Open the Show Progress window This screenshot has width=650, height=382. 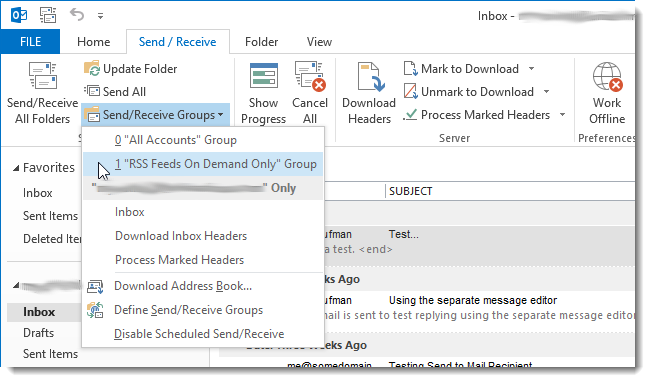pyautogui.click(x=263, y=94)
